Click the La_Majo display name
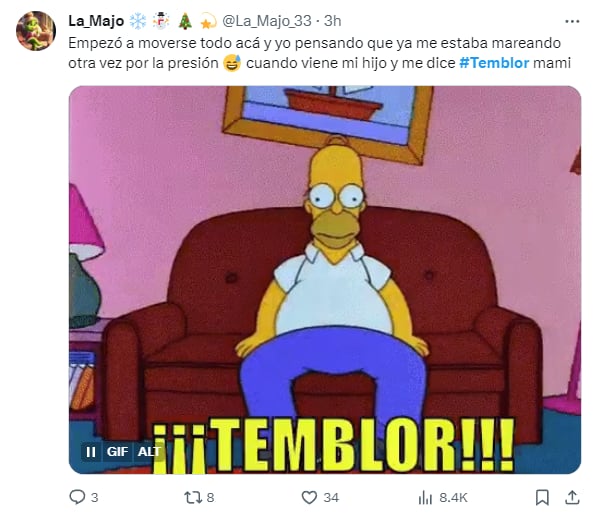 click(96, 21)
